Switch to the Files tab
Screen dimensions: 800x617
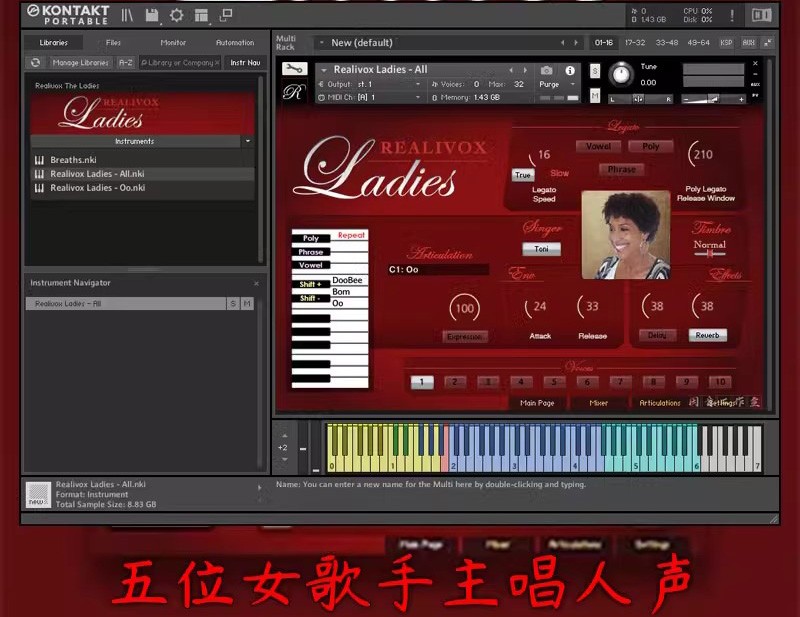click(x=113, y=43)
